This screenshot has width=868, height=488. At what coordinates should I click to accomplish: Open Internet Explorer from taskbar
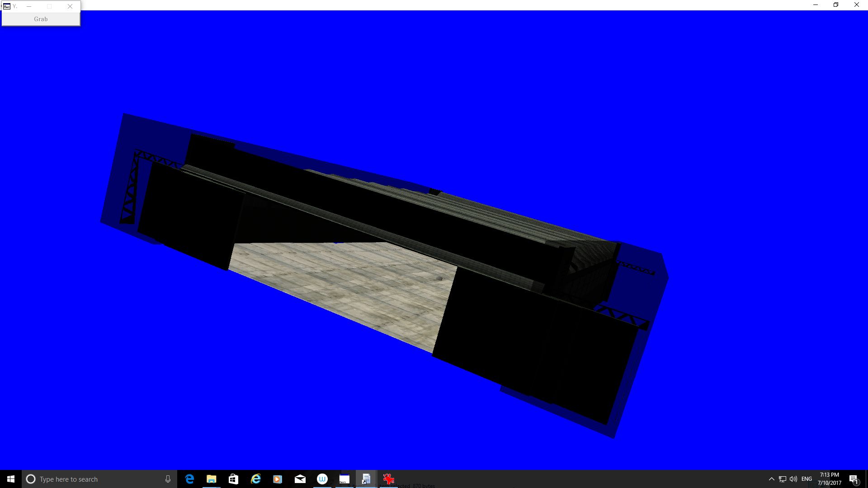click(x=255, y=479)
